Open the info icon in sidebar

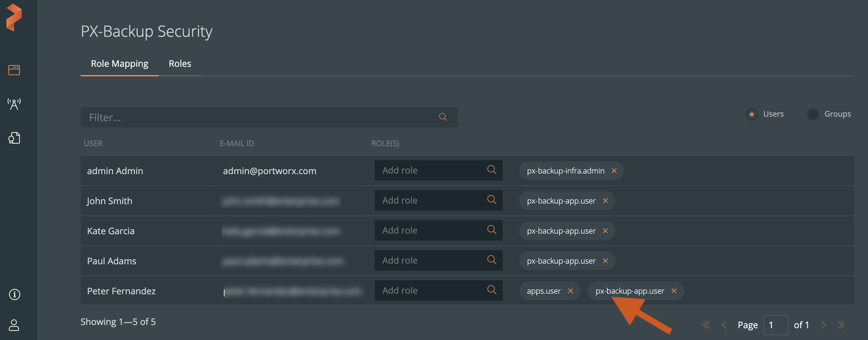(x=15, y=294)
